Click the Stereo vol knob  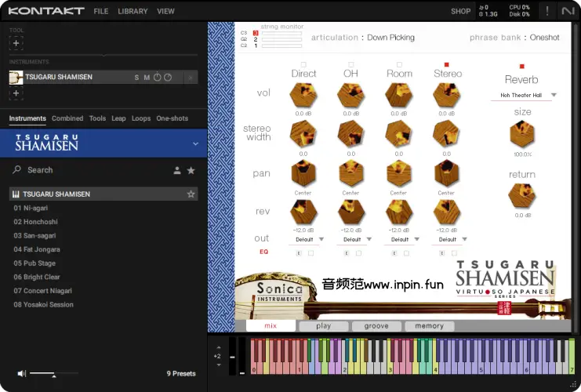coord(446,95)
